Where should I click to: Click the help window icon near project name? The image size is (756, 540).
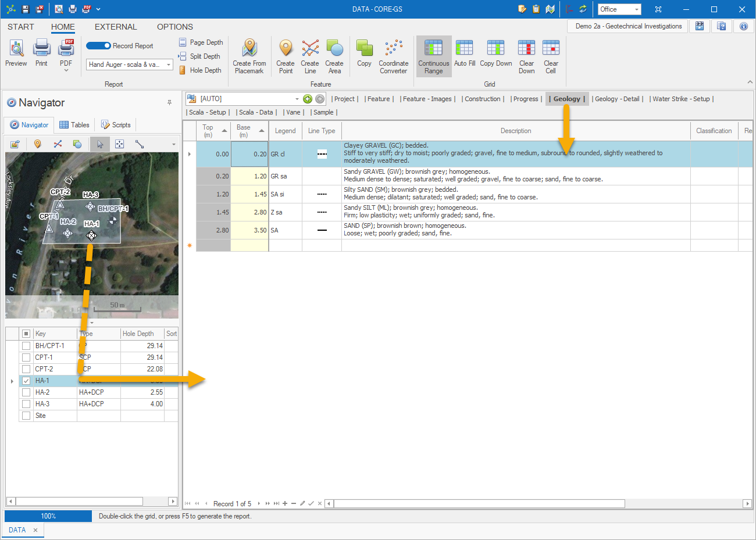click(x=722, y=26)
